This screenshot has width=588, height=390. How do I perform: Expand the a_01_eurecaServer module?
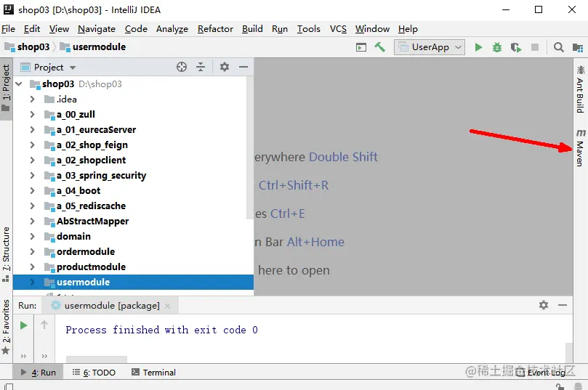(32, 129)
